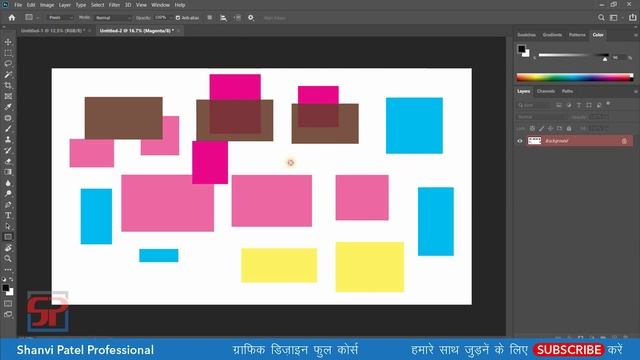Switch to the Channels tab
Viewport: 640px width, 360px height.
(x=546, y=91)
